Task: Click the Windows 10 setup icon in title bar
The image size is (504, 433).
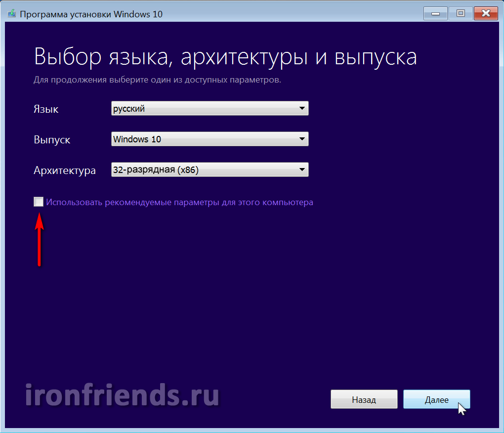Action: (x=11, y=14)
